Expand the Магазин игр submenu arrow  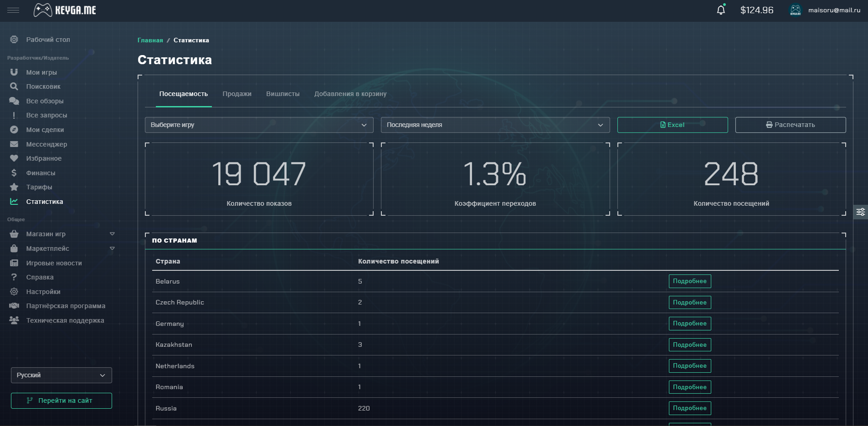pos(112,234)
